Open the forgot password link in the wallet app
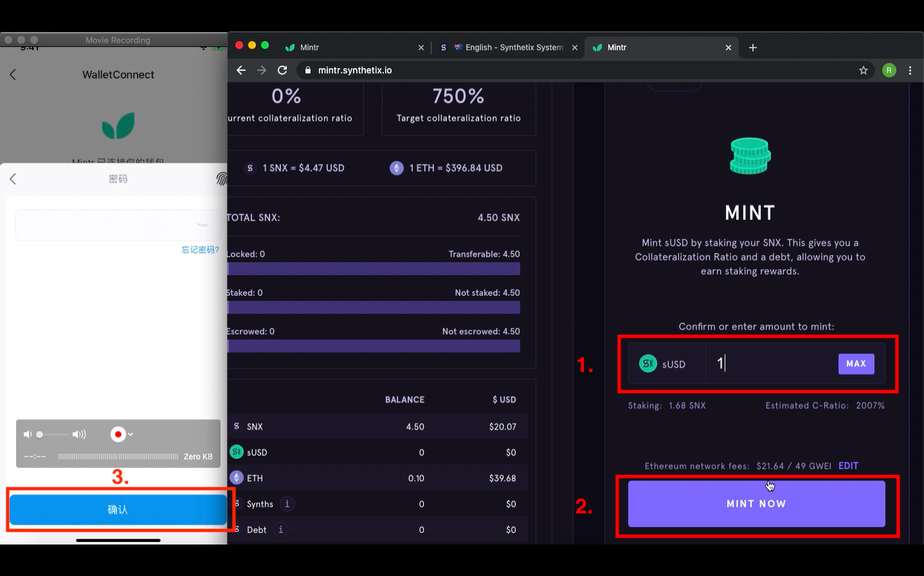Screen dimensions: 924x576 click(x=200, y=250)
